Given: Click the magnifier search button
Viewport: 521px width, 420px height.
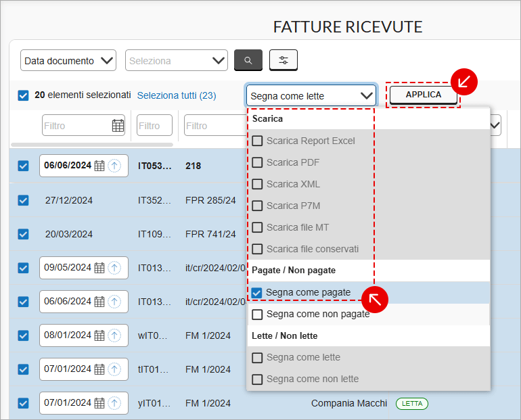Looking at the screenshot, I should click(248, 60).
